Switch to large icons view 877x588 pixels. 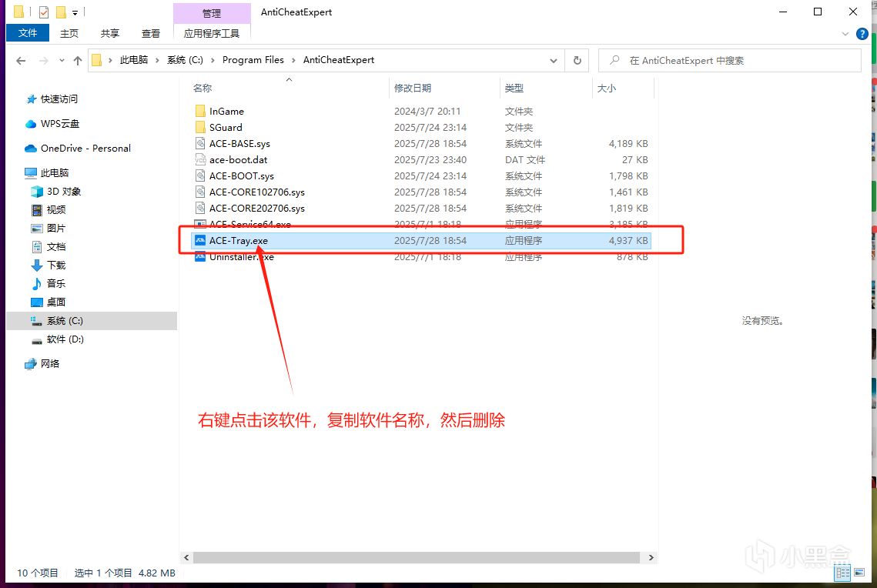859,573
